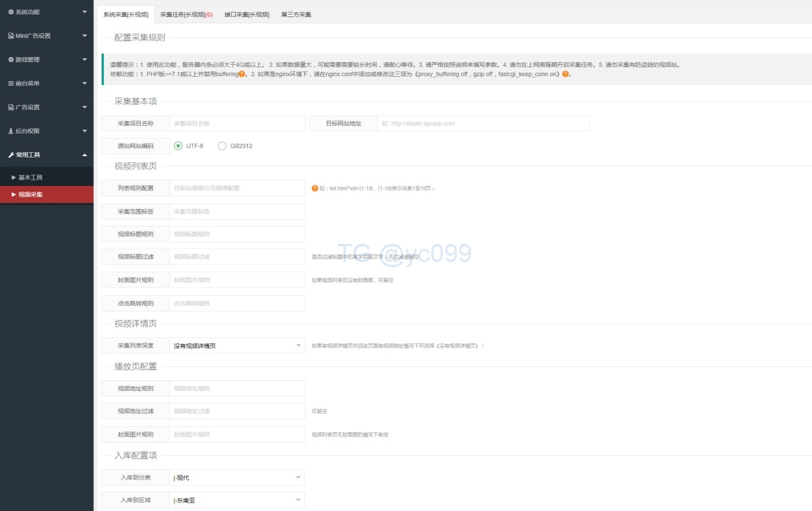Viewport: 812px width, 511px height.
Task: Click the gear icon beside 系统功能
Action: (11, 12)
